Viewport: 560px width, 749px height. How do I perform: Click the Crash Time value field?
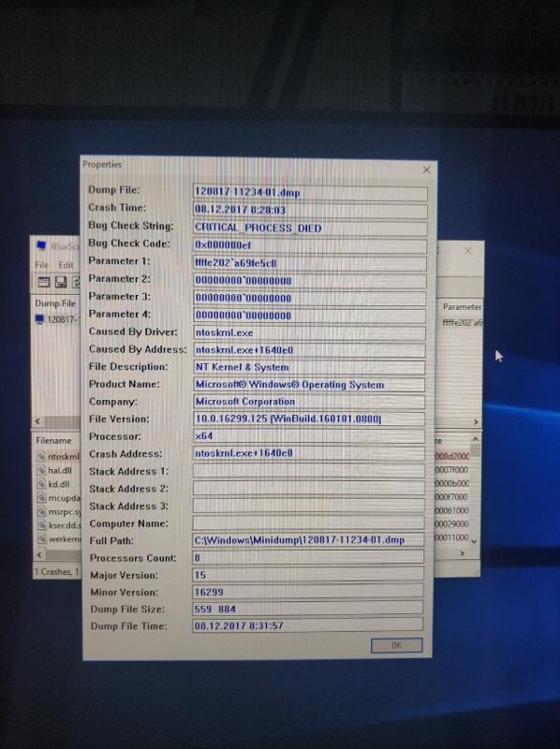click(x=310, y=210)
